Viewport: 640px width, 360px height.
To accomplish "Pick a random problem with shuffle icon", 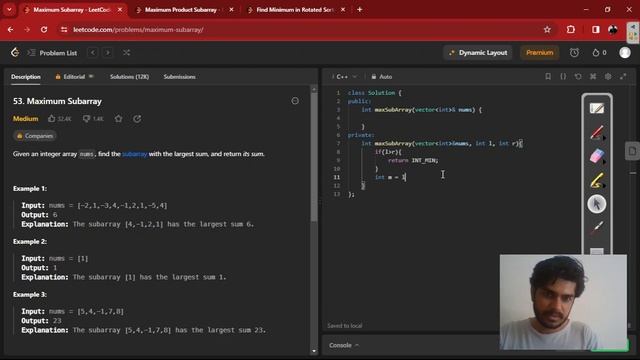I will 127,53.
